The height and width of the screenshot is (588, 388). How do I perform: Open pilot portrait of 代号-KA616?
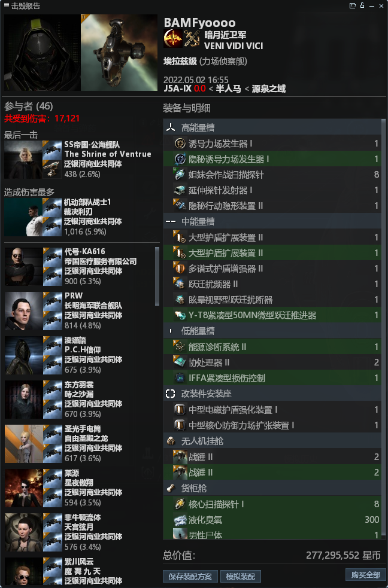(23, 267)
